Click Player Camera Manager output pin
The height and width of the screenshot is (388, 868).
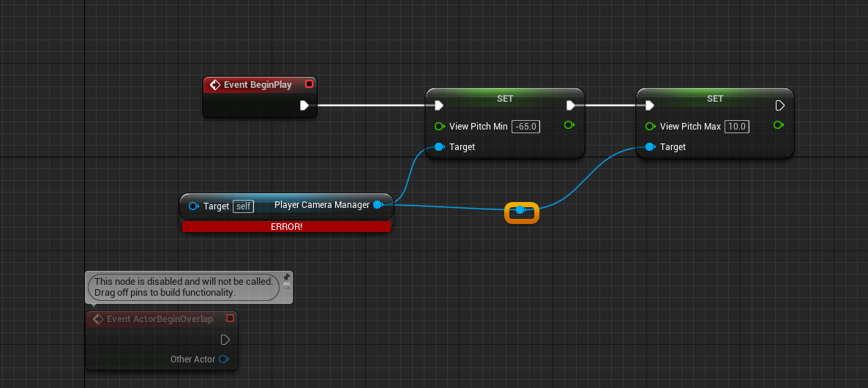point(378,205)
